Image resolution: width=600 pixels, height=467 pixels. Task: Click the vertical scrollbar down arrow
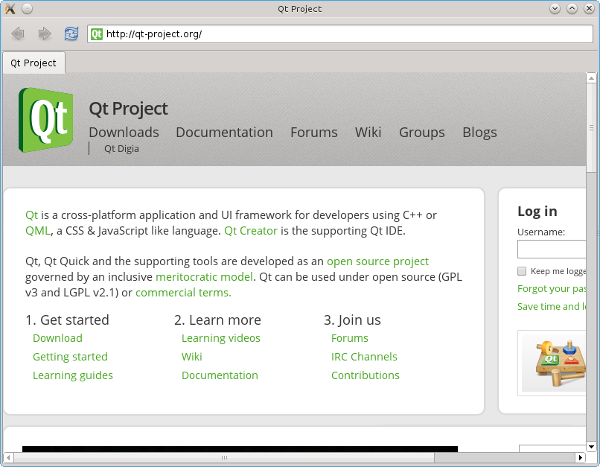pyautogui.click(x=592, y=441)
